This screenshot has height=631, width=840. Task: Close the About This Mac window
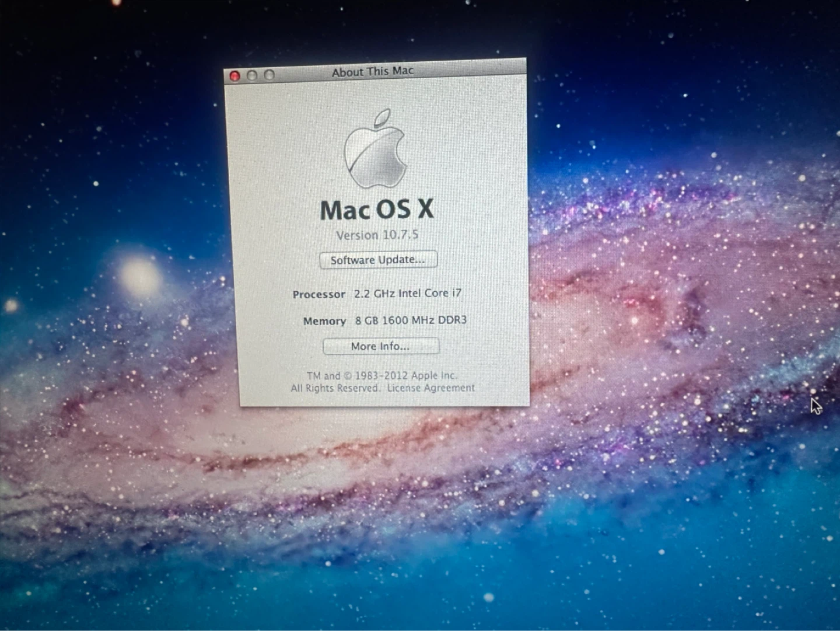235,76
